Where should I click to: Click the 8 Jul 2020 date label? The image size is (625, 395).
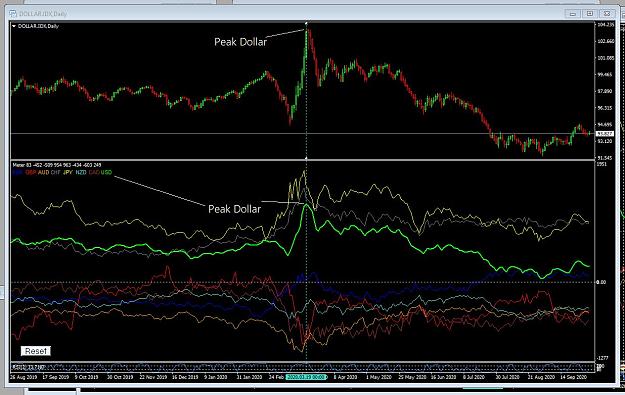[x=474, y=377]
